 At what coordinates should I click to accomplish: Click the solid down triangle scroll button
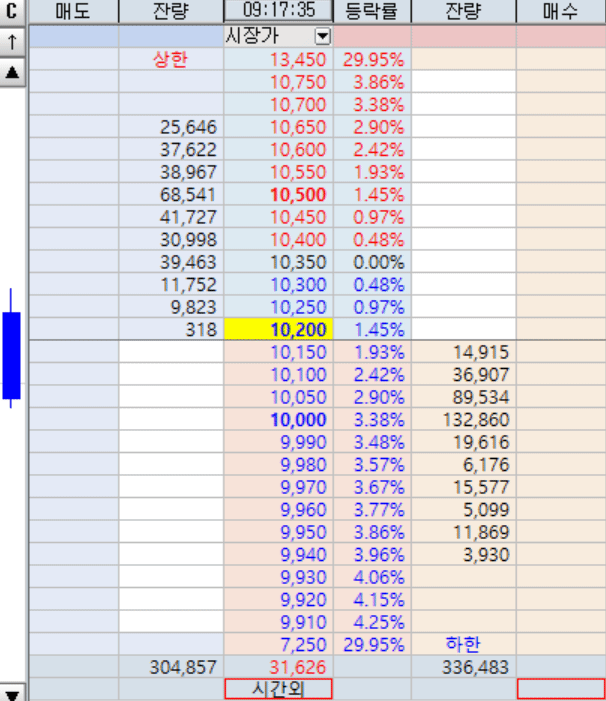[12, 694]
